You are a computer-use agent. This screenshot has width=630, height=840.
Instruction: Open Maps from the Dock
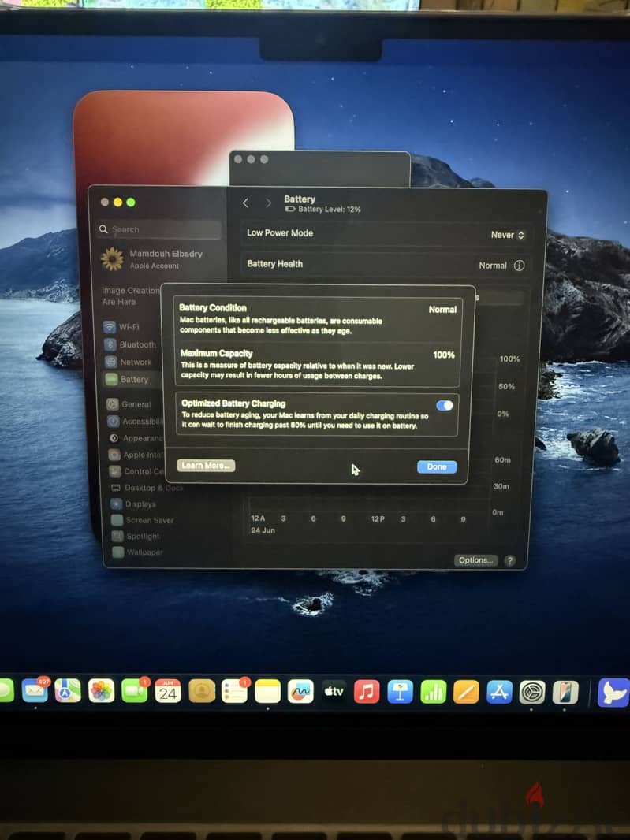(68, 691)
